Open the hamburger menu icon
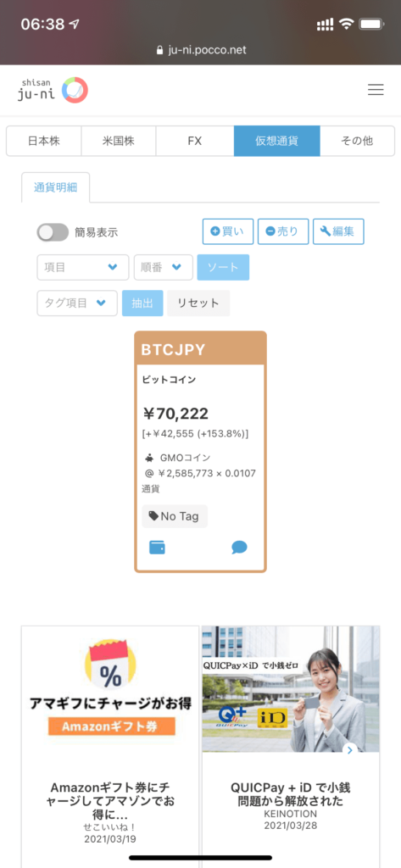 376,90
